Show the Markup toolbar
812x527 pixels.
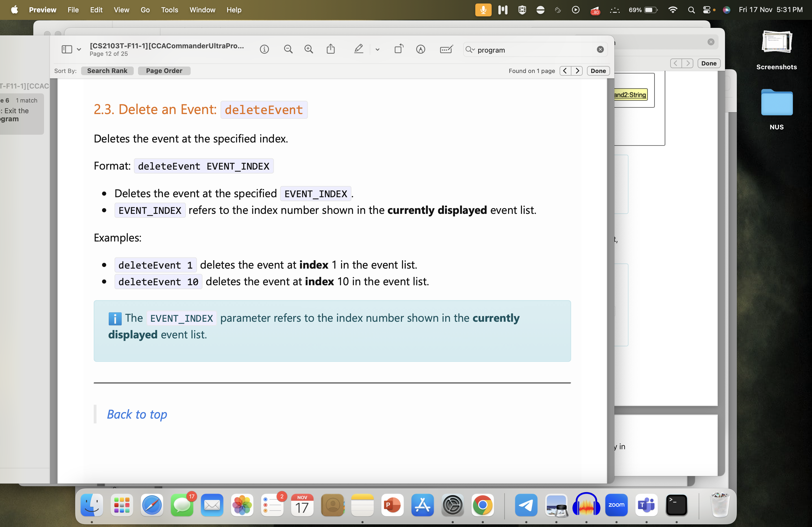pos(420,49)
